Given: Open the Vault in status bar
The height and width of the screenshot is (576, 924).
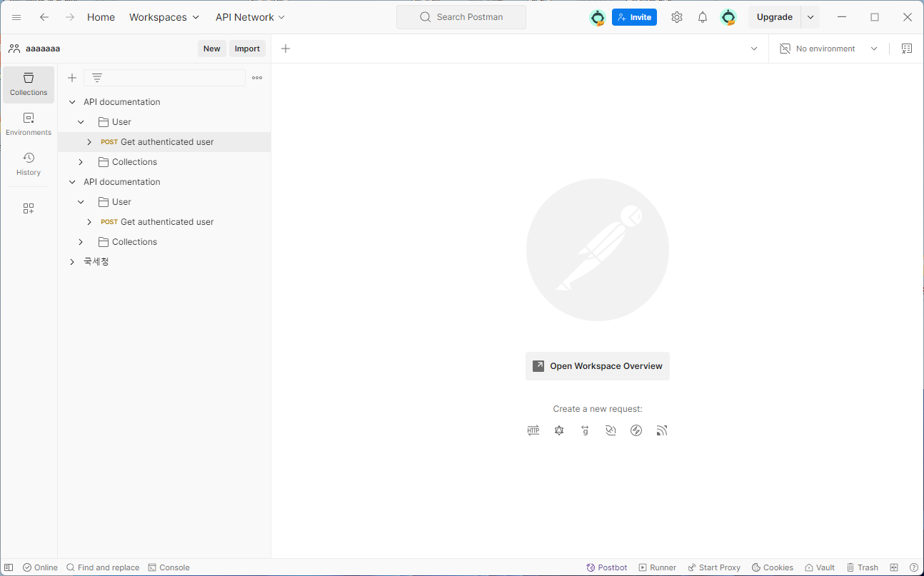Looking at the screenshot, I should pos(820,567).
